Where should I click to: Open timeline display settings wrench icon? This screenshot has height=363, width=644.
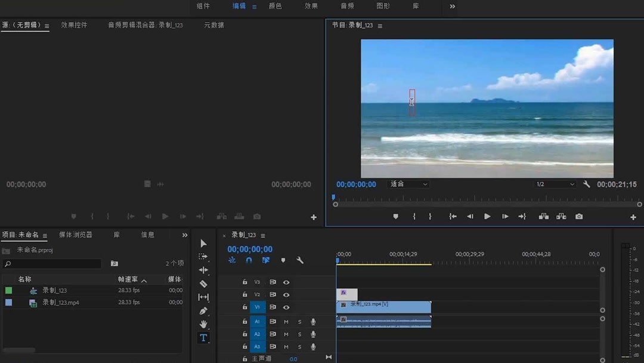(x=301, y=260)
